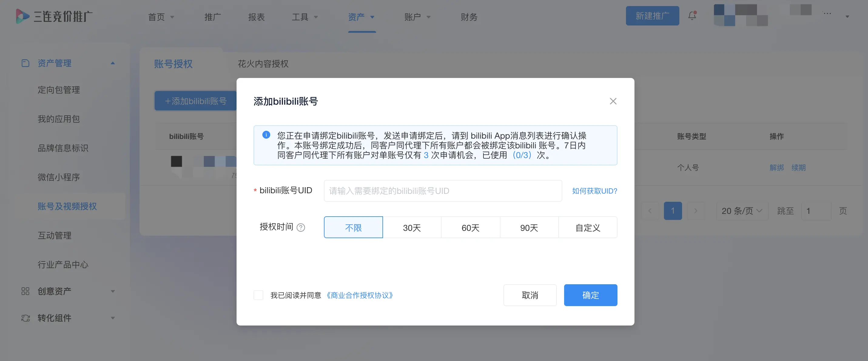Click the 三连竞价推广 logo icon
The width and height of the screenshot is (868, 361).
point(22,16)
